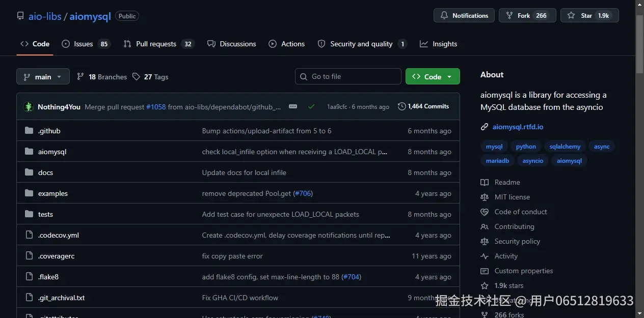Open pull request #1058 link
The image size is (644, 318).
(156, 107)
